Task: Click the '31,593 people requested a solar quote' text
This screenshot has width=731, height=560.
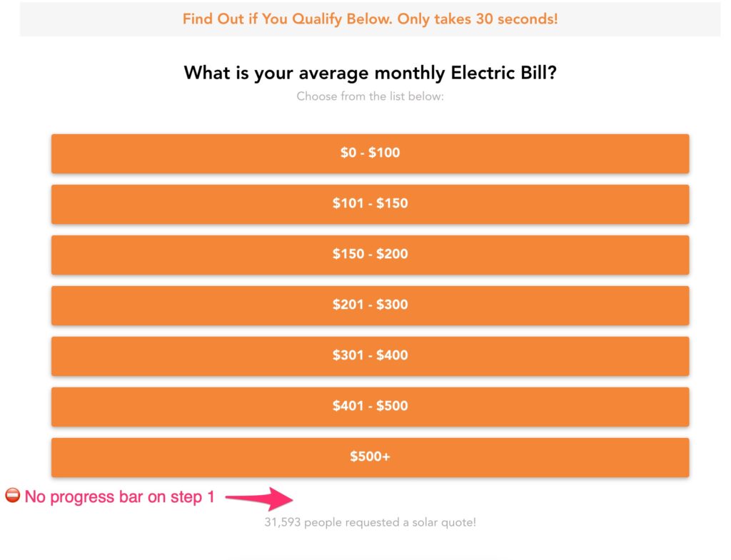Action: click(x=369, y=522)
